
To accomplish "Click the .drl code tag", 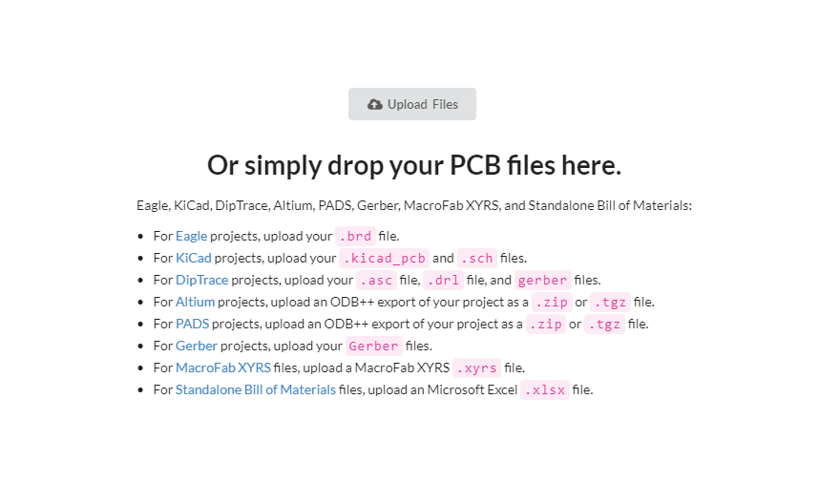I will click(444, 281).
